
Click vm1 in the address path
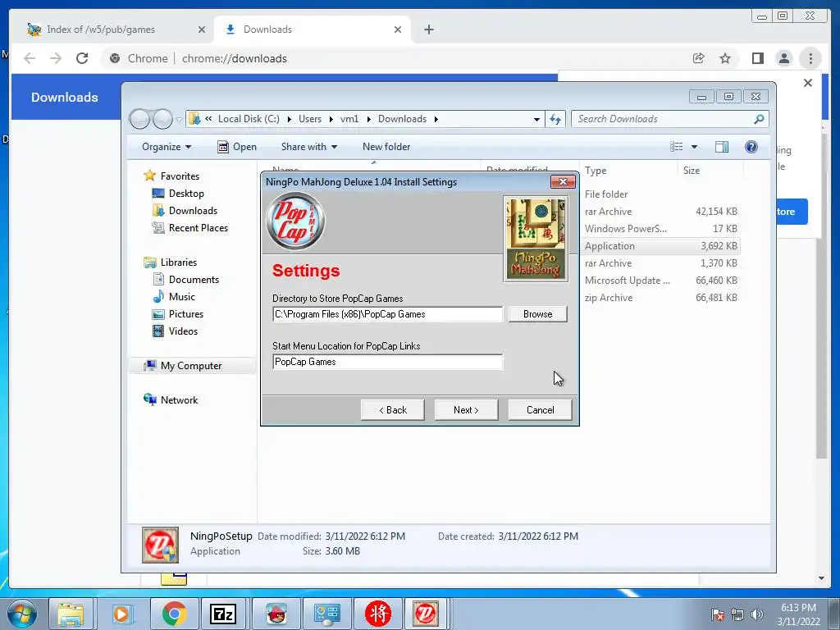pos(349,119)
